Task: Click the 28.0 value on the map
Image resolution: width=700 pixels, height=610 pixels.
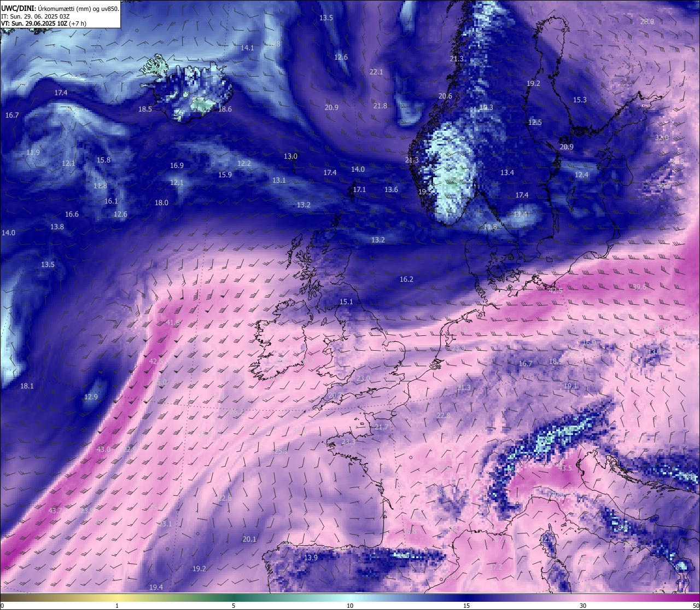Action: pos(647,21)
